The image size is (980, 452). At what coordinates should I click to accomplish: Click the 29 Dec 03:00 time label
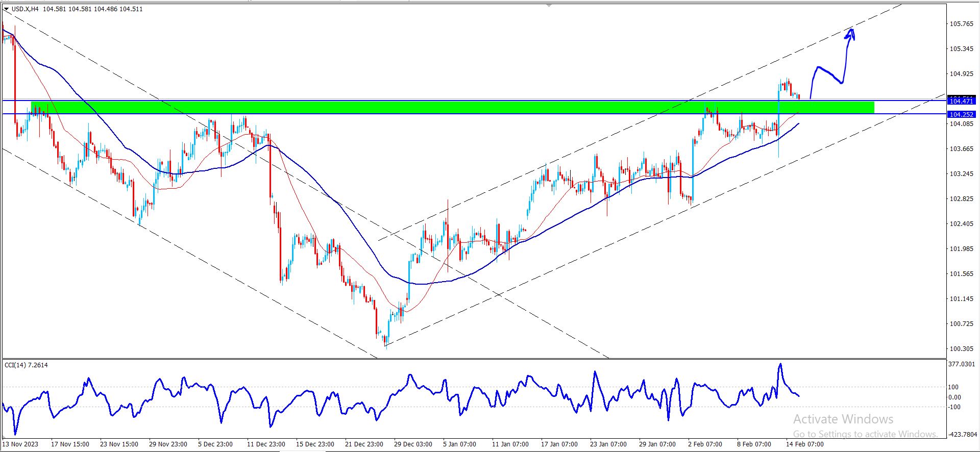413,444
